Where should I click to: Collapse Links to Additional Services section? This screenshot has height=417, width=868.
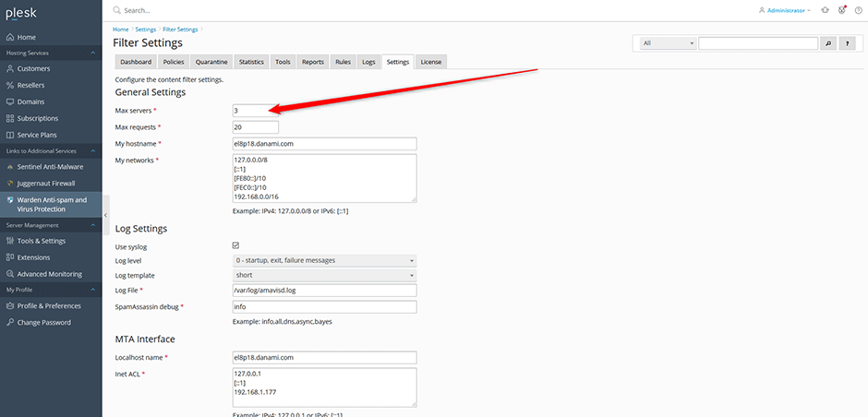click(x=93, y=150)
